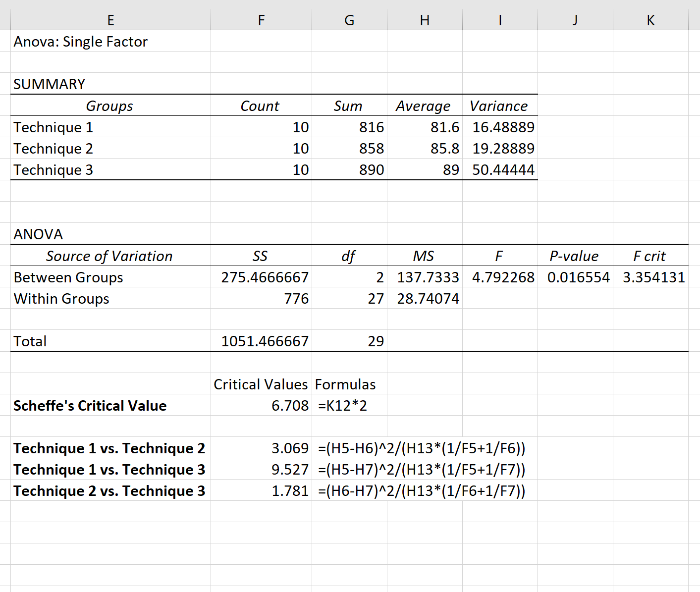Select variance cell 19.28889
Screen dimensions: 700x592
[500, 148]
